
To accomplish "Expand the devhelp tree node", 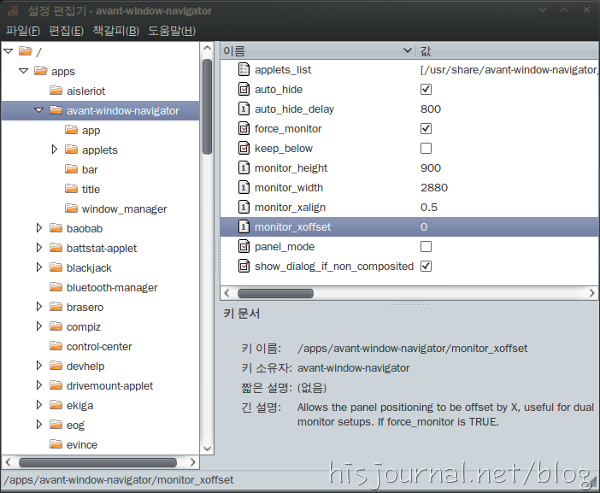I will click(39, 366).
